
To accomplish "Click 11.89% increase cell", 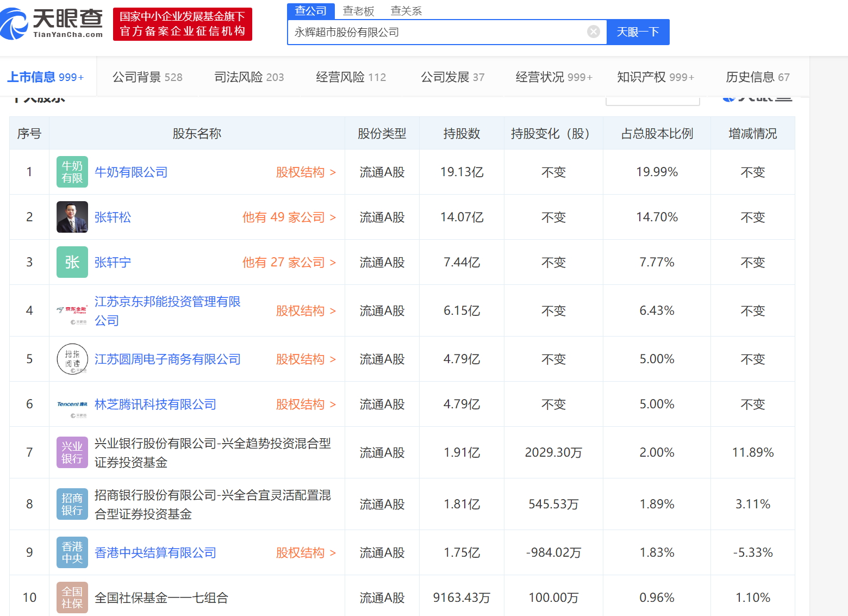I will (x=753, y=453).
